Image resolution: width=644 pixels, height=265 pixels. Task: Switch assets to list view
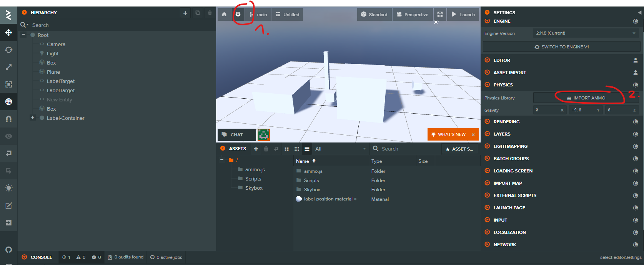(x=307, y=149)
